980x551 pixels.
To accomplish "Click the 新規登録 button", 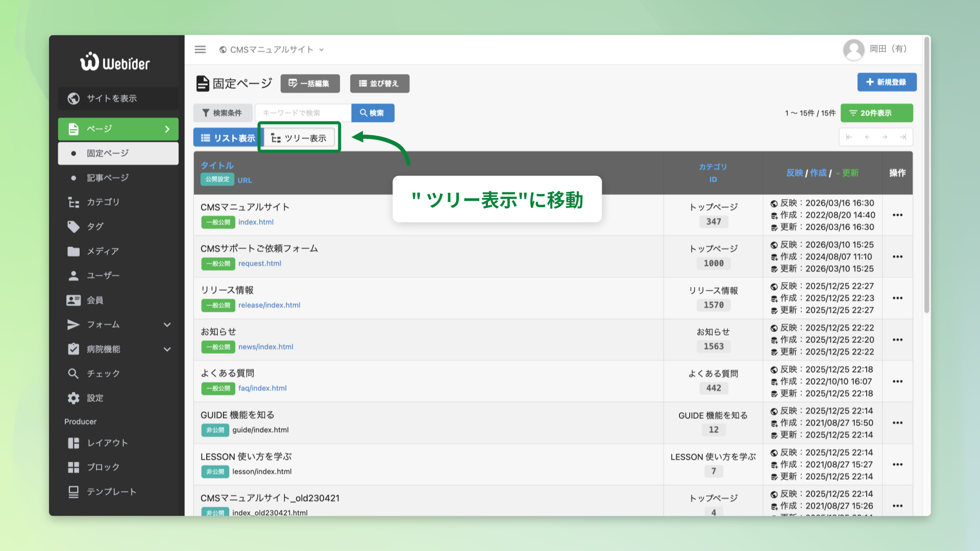I will [x=887, y=82].
